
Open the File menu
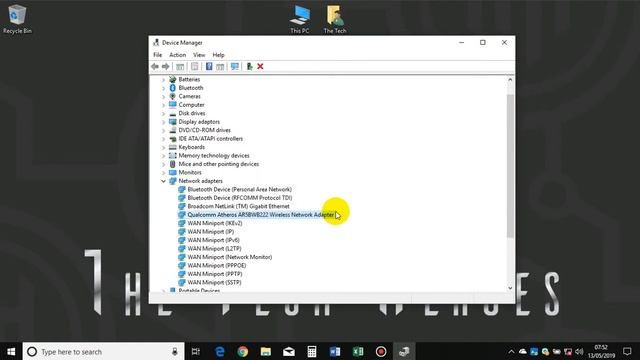[x=158, y=55]
